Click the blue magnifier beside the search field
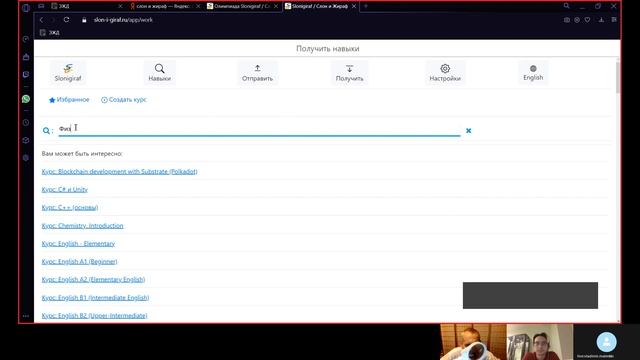 click(x=46, y=131)
